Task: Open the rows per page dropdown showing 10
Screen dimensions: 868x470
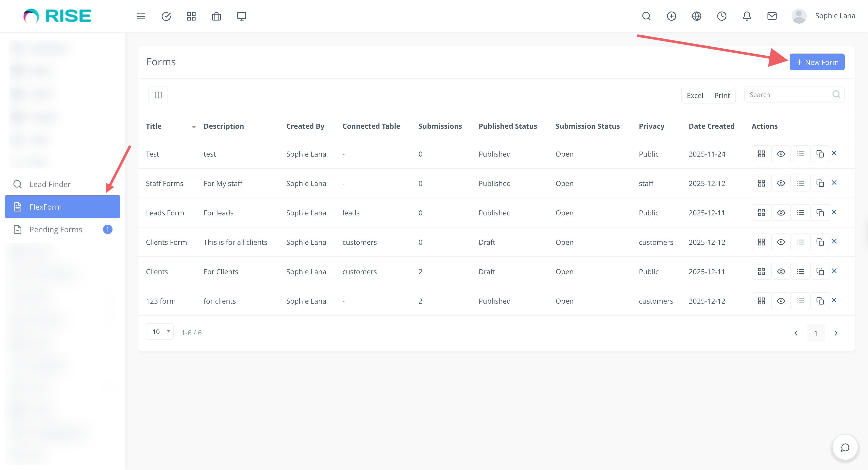Action: (160, 332)
